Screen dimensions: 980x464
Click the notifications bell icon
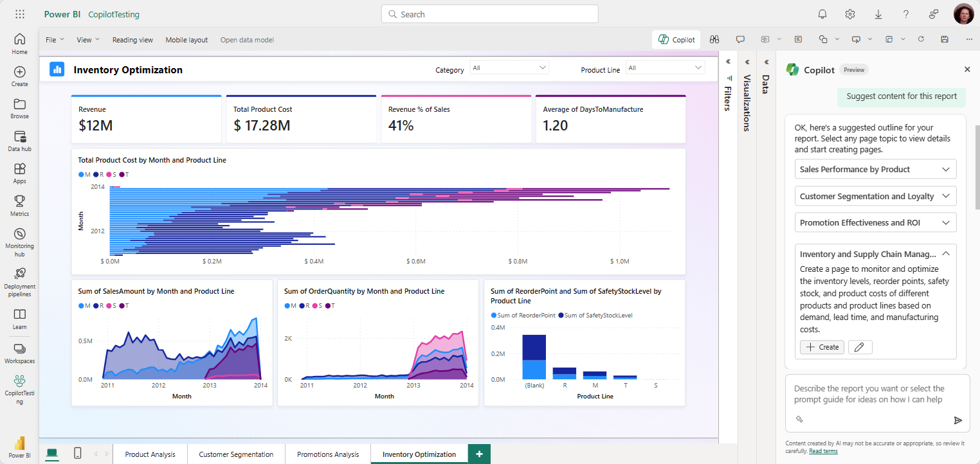pyautogui.click(x=822, y=14)
